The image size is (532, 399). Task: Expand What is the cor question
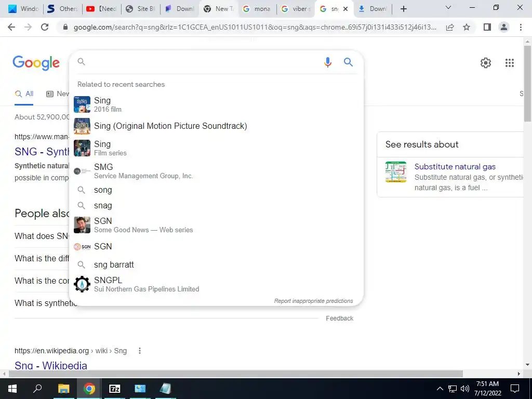tap(42, 281)
